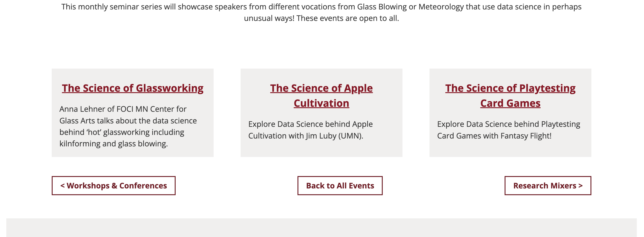Click the right arrow on Research Mixers

tap(581, 186)
